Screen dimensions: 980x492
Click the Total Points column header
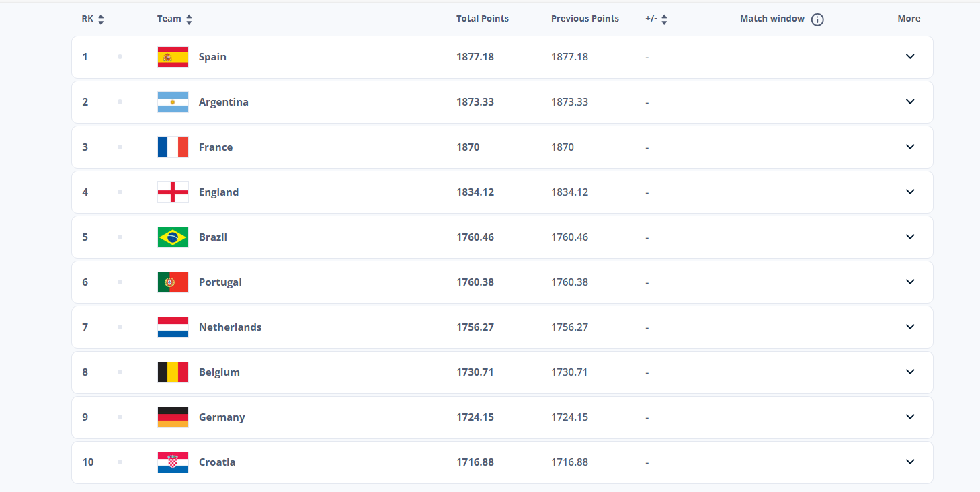point(483,19)
